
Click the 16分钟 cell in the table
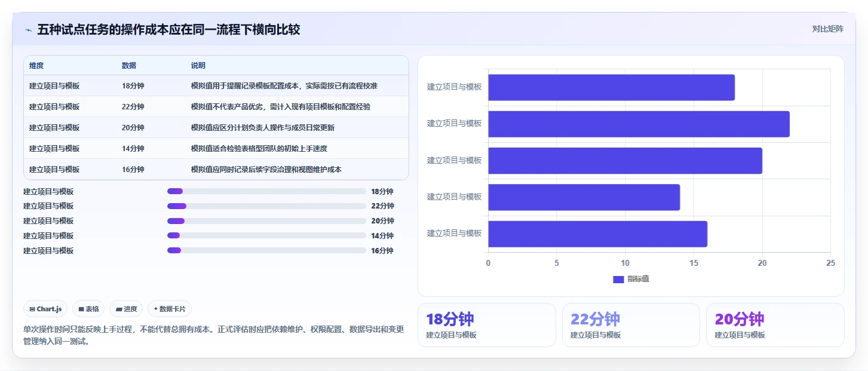(133, 170)
